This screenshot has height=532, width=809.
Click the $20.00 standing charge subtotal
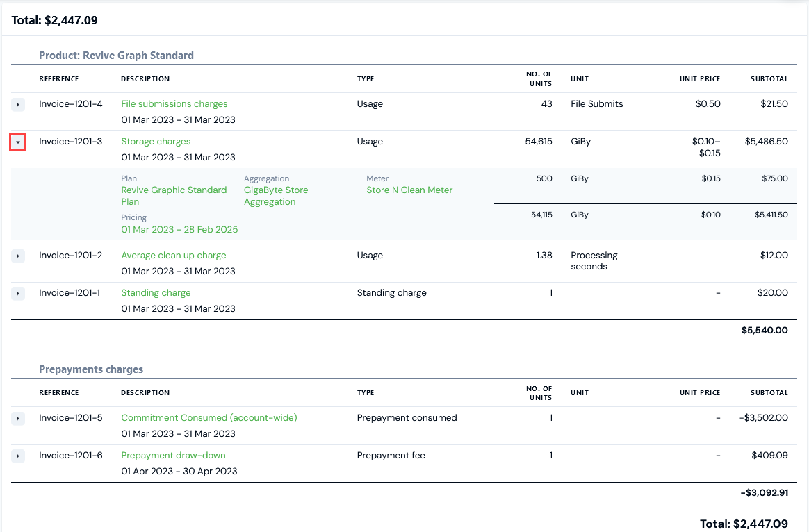(772, 293)
